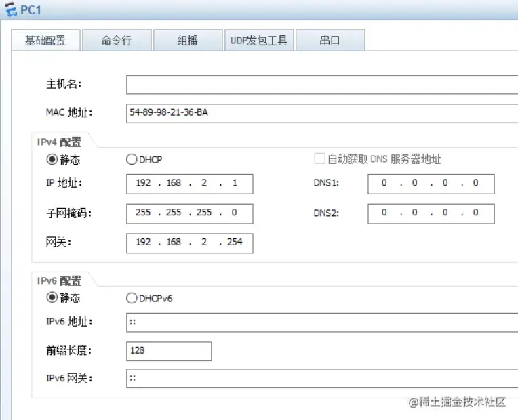Click the IPv6 配置 group label
This screenshot has width=518, height=420.
pos(59,280)
